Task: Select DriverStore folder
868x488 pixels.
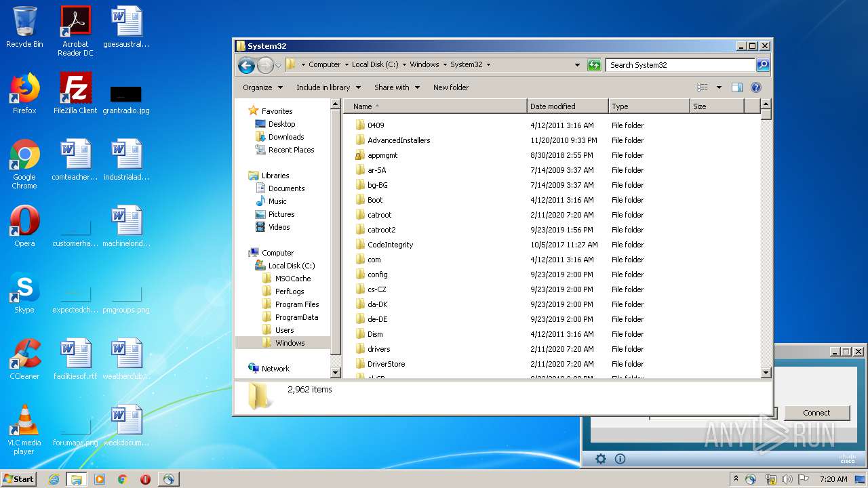Action: (386, 364)
